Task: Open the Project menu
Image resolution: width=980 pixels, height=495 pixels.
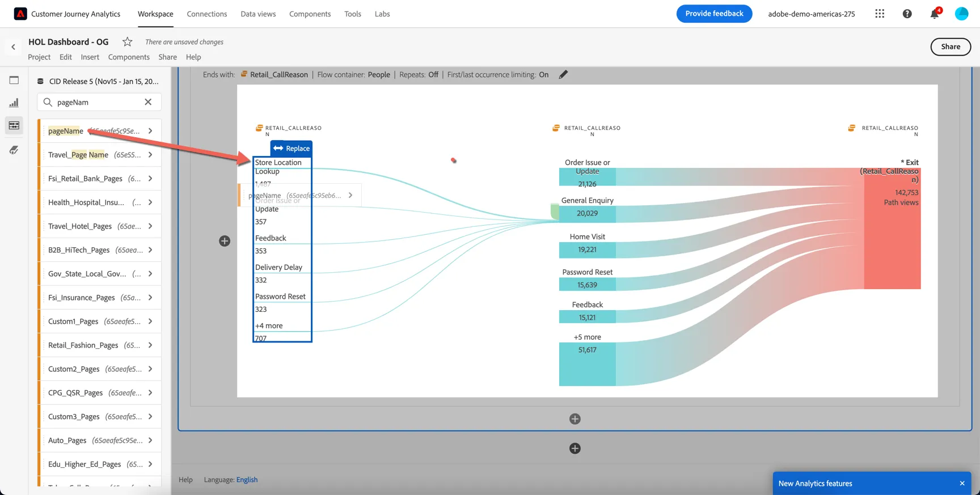Action: tap(39, 57)
